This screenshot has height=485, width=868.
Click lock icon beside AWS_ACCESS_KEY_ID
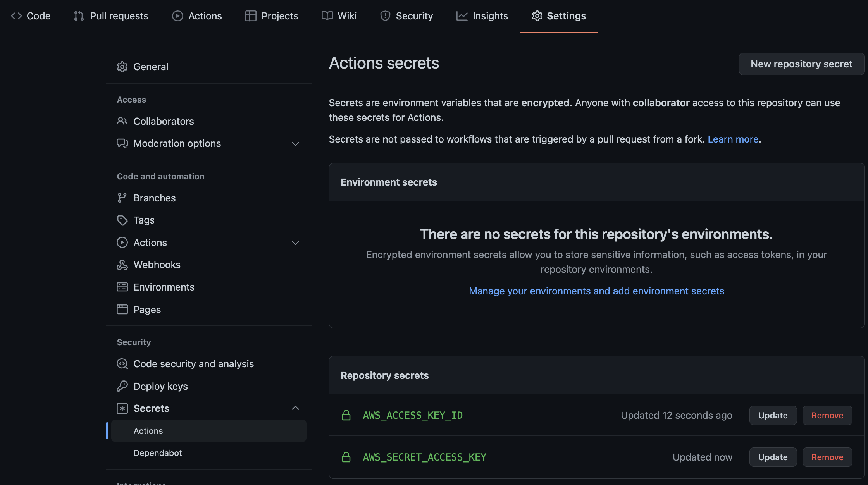tap(346, 415)
